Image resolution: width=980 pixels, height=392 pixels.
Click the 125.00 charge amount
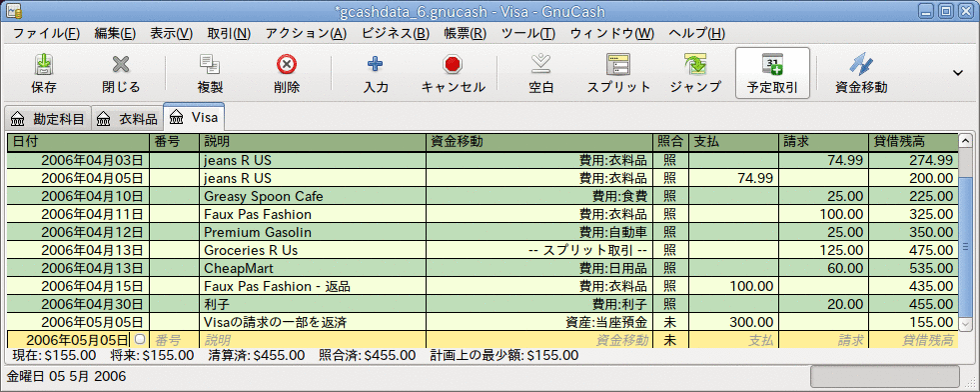click(x=841, y=250)
